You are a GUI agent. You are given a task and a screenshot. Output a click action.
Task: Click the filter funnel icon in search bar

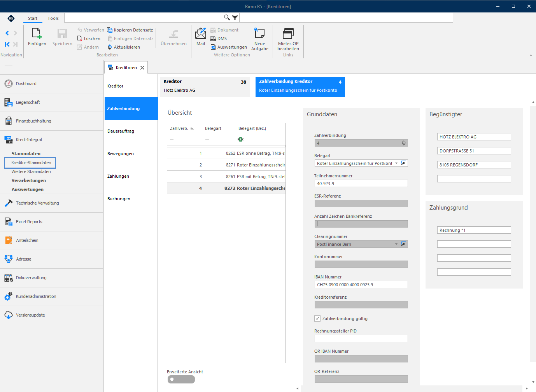click(235, 17)
